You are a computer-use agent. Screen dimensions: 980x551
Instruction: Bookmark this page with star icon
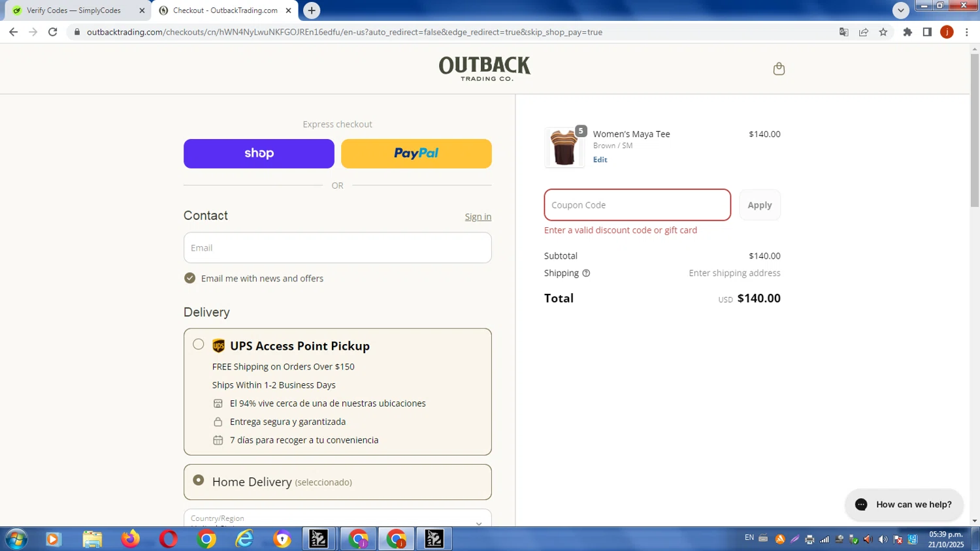tap(883, 32)
